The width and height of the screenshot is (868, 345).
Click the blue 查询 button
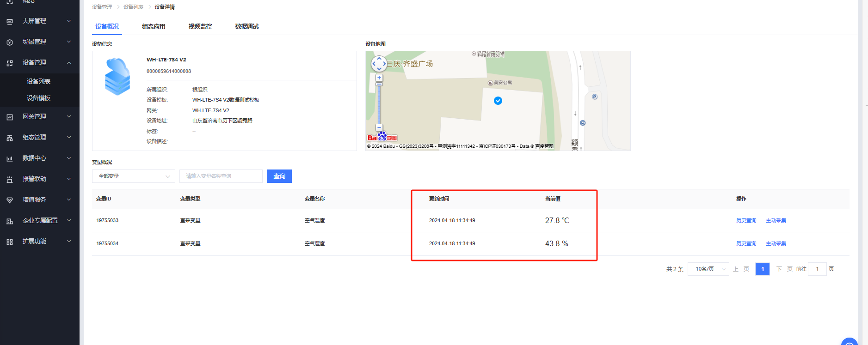click(279, 176)
